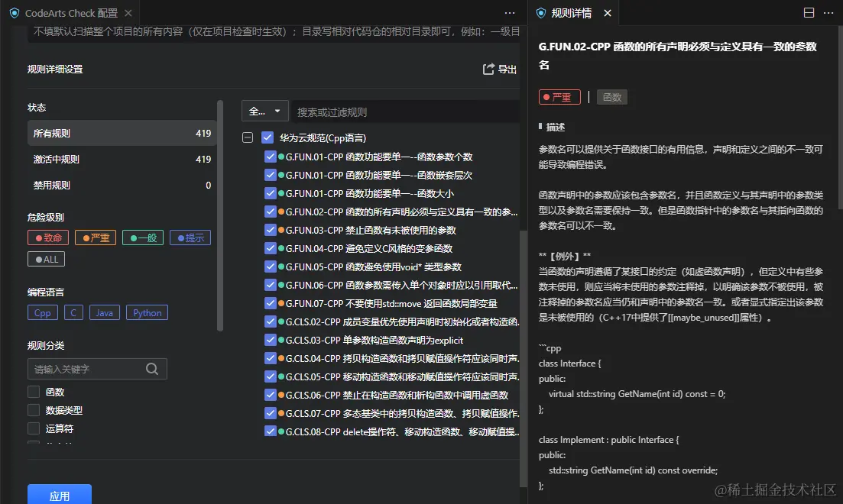843x504 pixels.
Task: Filter rules by C language
Action: coord(73,313)
